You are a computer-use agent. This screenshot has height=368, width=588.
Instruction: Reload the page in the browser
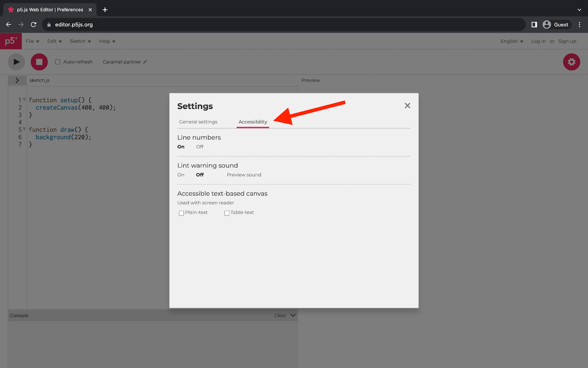(x=33, y=24)
